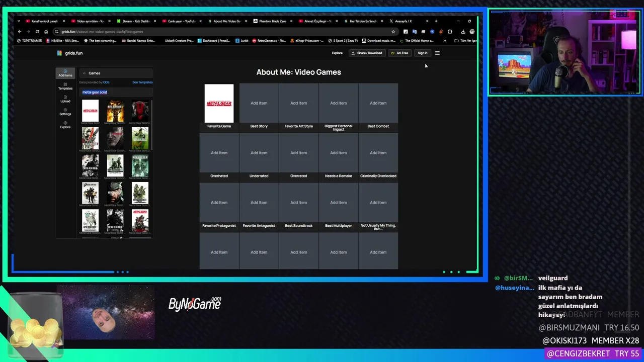
Task: Click Add Item above Favorite Protagonist
Action: tap(219, 203)
